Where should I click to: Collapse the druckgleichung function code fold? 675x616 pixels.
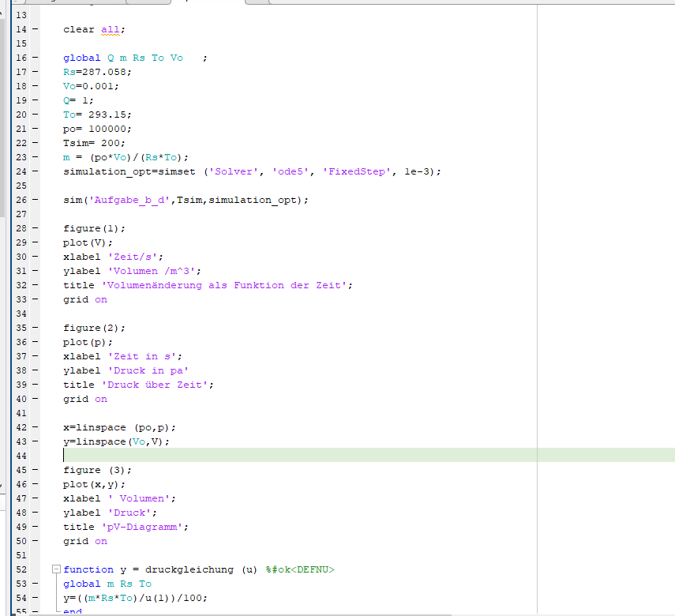click(55, 569)
